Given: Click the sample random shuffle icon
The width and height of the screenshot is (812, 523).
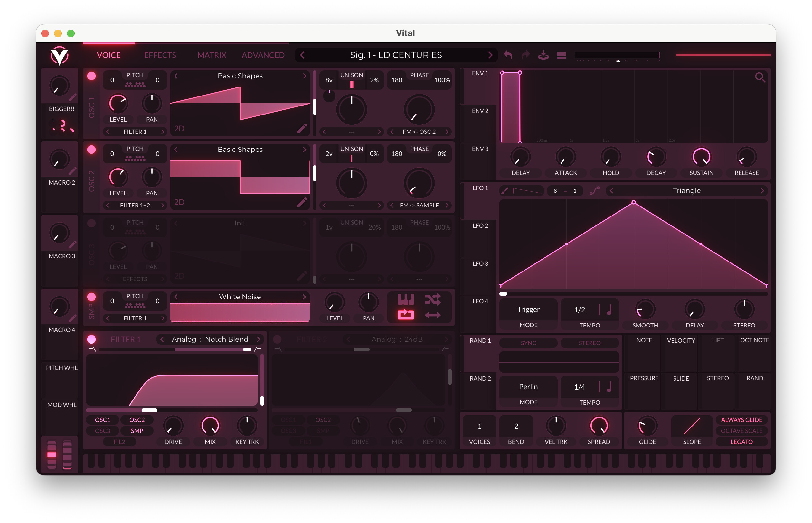Looking at the screenshot, I should (x=432, y=299).
